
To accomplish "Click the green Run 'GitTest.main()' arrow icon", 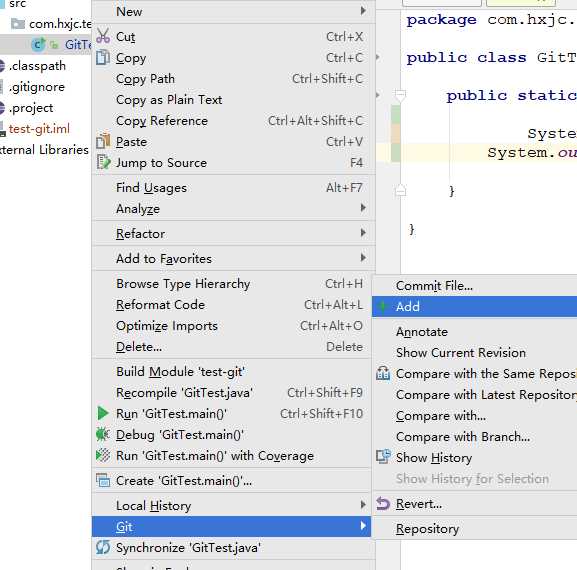I will 103,414.
